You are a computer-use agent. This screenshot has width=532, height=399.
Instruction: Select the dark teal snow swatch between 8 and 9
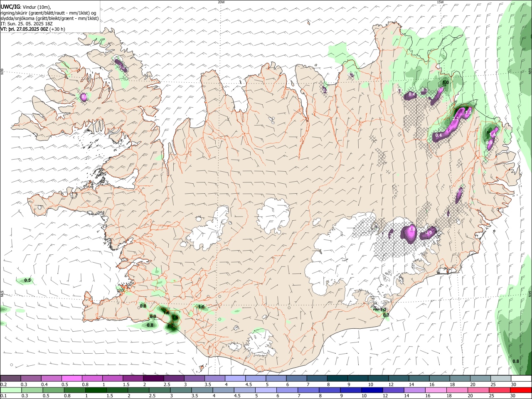click(x=337, y=378)
